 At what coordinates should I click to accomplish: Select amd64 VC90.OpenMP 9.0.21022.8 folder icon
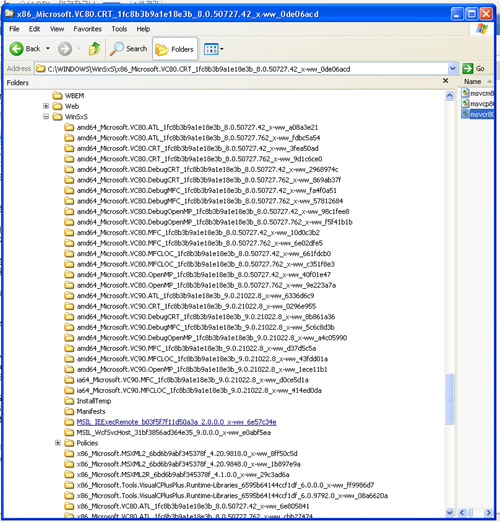tap(69, 369)
